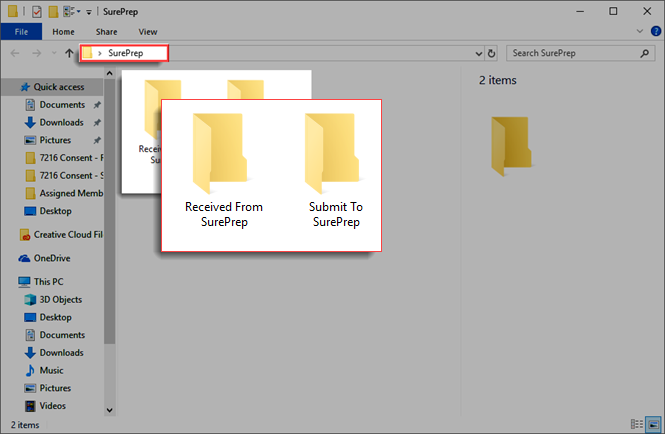Screen dimensions: 665x434
Task: Go up one folder level
Action: 69,53
